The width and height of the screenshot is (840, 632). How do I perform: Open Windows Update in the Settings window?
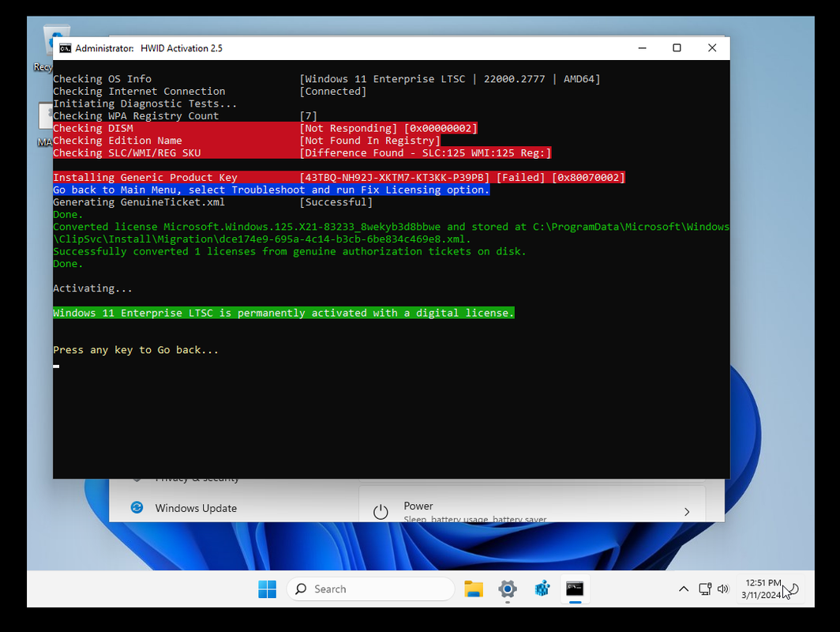[x=196, y=508]
